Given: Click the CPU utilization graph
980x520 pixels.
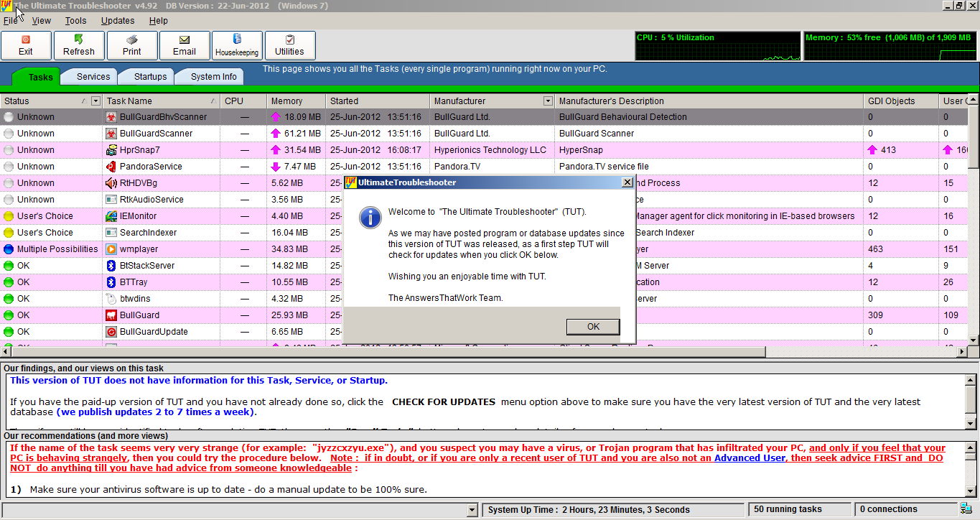Looking at the screenshot, I should tap(718, 46).
